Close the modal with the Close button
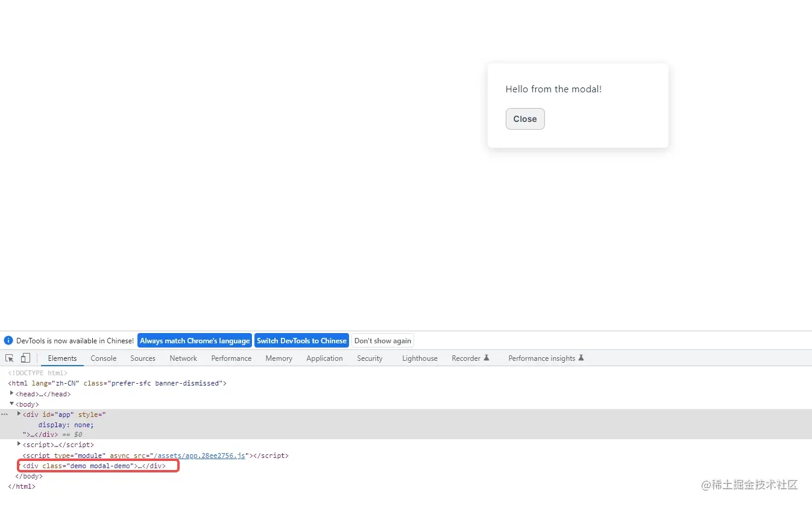The image size is (812, 505). click(525, 119)
